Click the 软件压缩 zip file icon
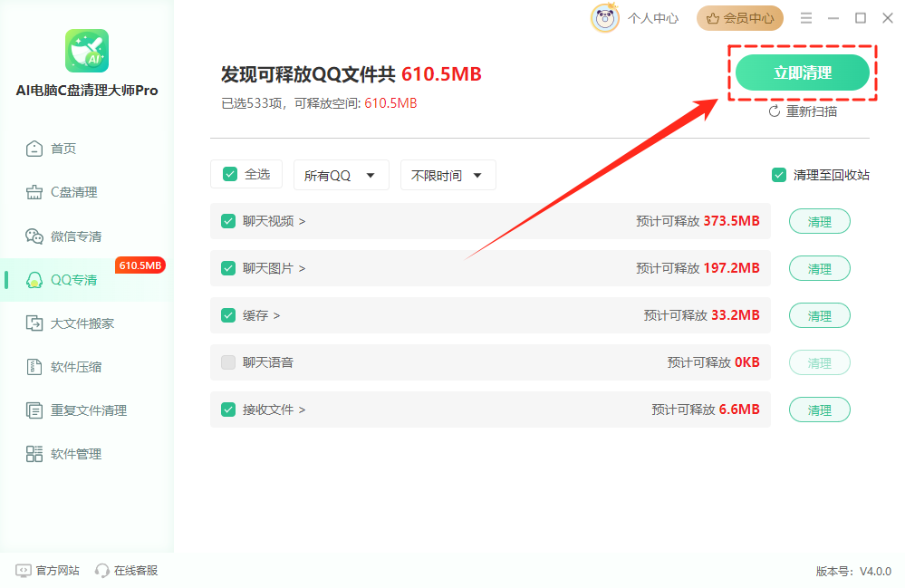Image resolution: width=905 pixels, height=588 pixels. click(x=34, y=367)
